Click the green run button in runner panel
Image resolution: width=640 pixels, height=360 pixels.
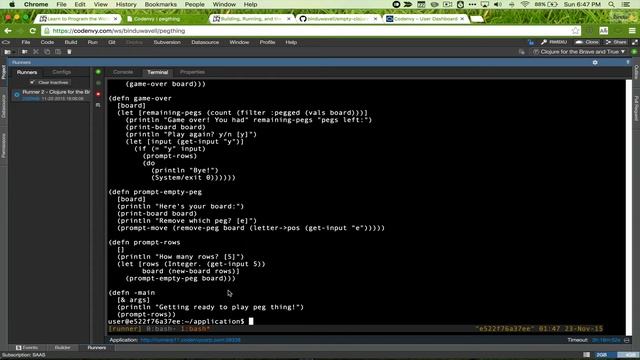(x=98, y=72)
